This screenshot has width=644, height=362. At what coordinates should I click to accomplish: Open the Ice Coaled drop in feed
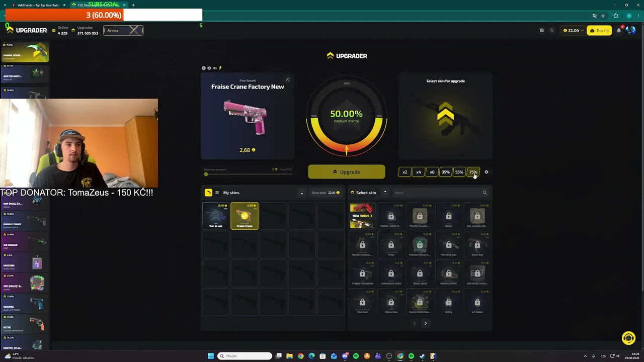[x=25, y=242]
